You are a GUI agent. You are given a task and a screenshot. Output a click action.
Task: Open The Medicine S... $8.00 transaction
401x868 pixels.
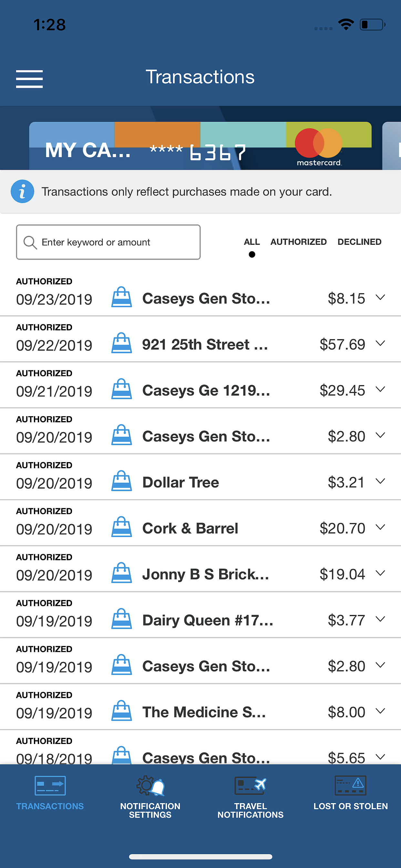click(x=200, y=707)
